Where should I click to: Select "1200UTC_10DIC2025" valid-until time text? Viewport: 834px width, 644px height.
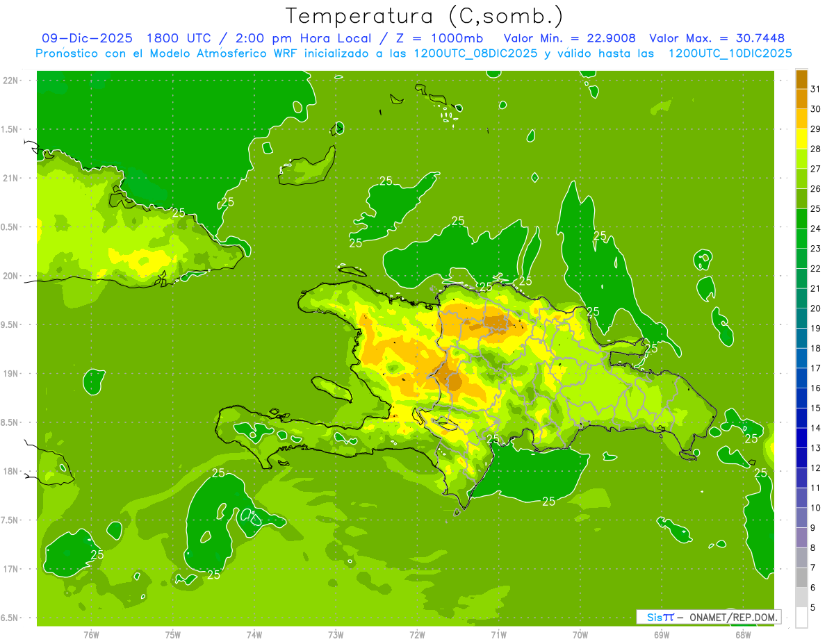pos(730,53)
